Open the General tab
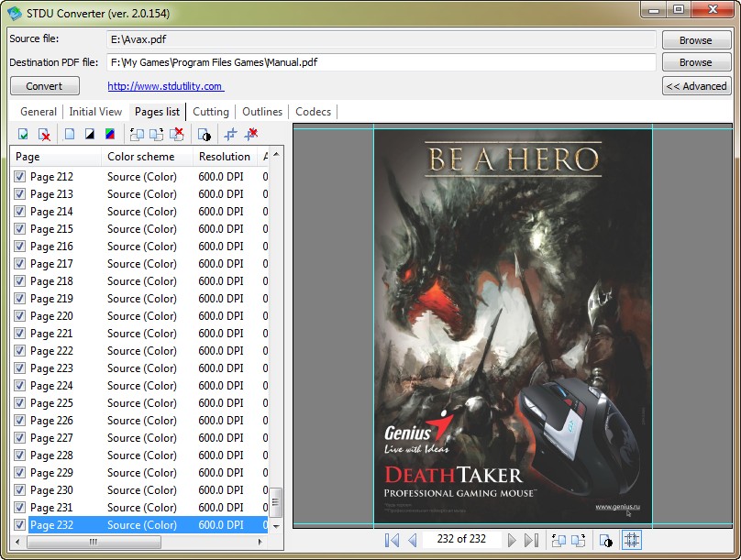741x560 pixels. (39, 112)
